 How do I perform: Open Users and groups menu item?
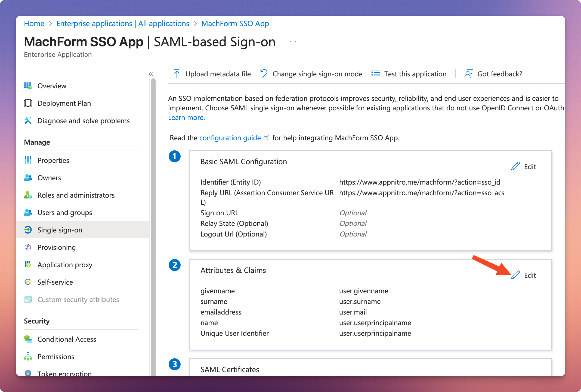(x=65, y=213)
